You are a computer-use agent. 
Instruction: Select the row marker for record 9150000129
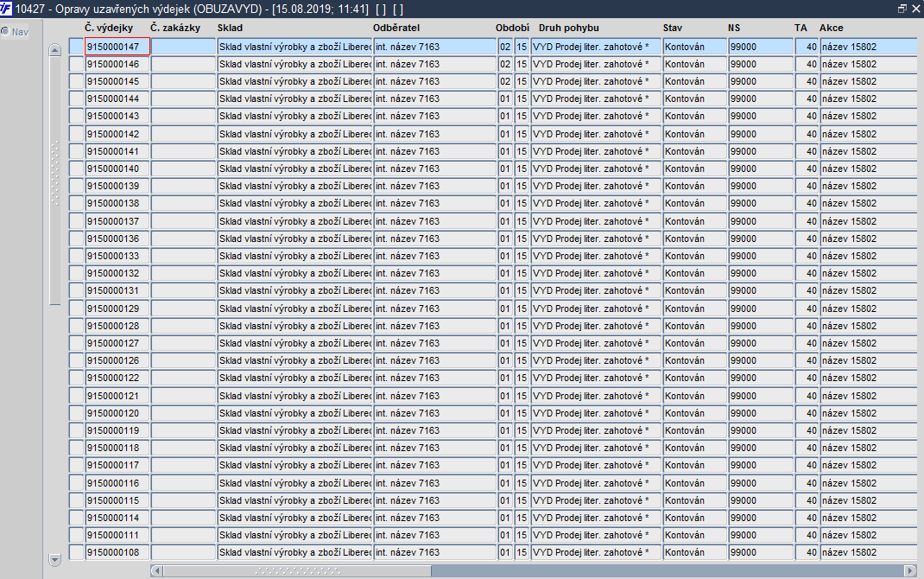(x=76, y=309)
